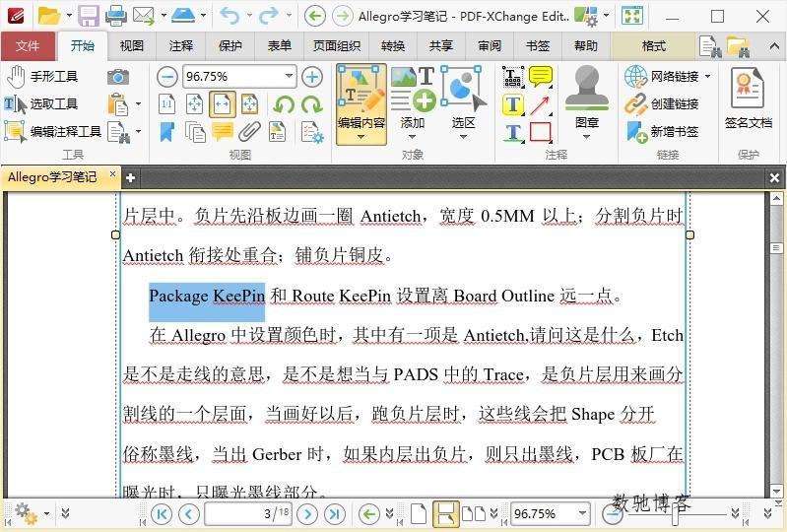
Task: Toggle continuous page layout in the status bar
Action: click(445, 514)
